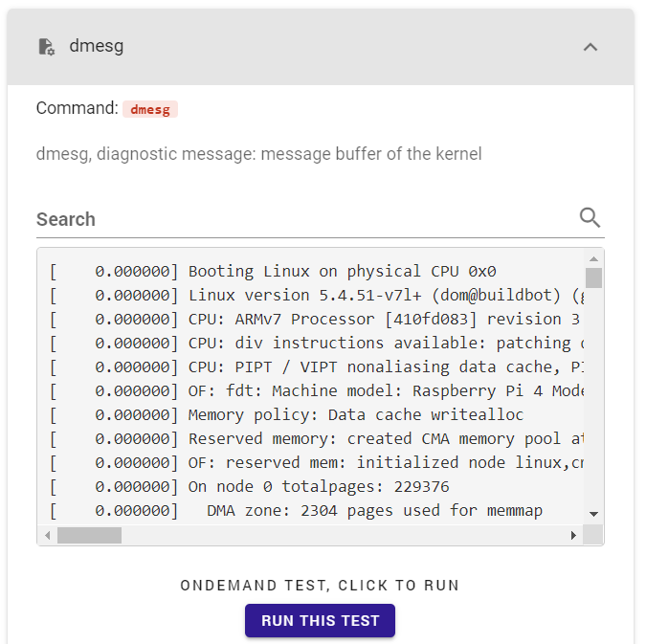Click the 'ONDEMAND TEST, CLICK TO RUN' label

point(320,585)
